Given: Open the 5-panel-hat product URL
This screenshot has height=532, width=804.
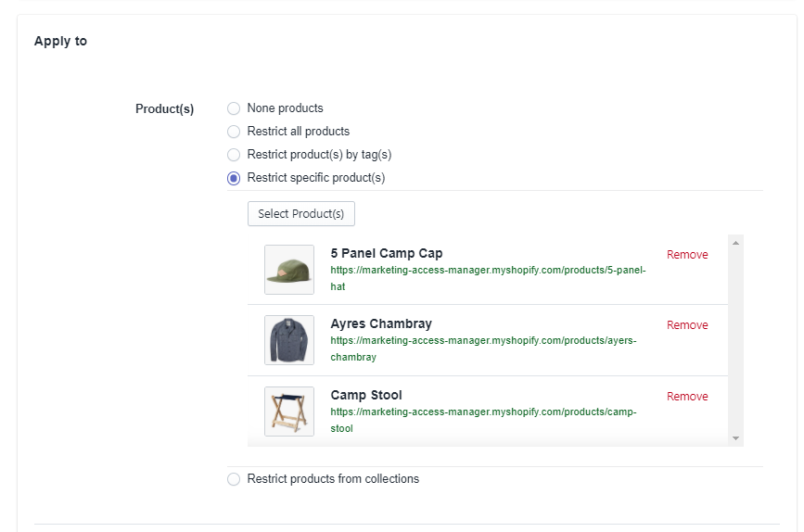Looking at the screenshot, I should point(488,278).
